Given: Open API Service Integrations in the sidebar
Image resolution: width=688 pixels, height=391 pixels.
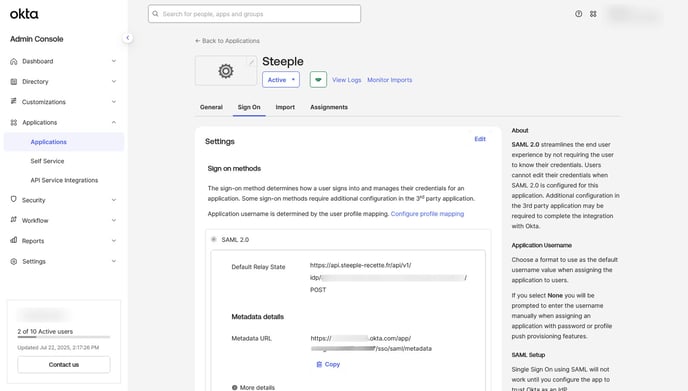Looking at the screenshot, I should point(64,180).
